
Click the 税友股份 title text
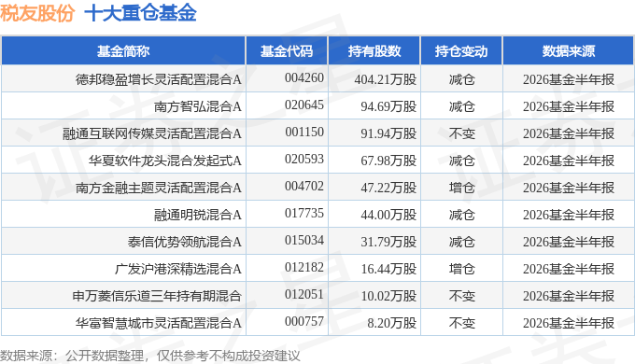point(37,13)
